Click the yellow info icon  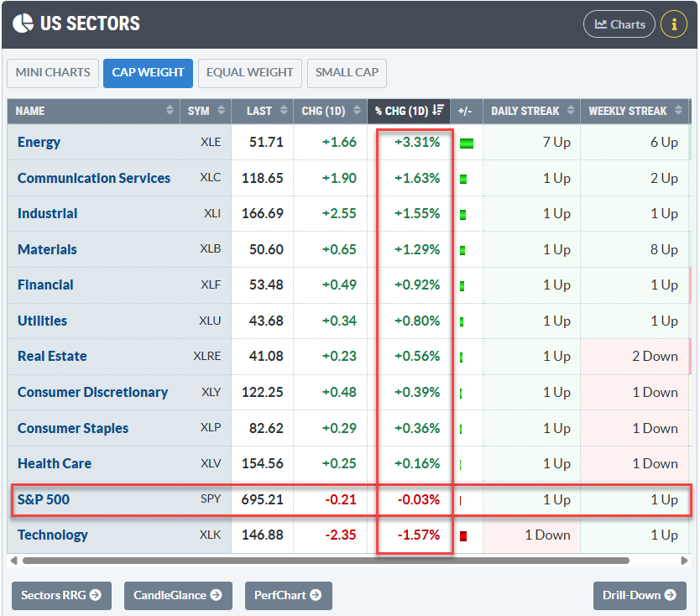tap(674, 24)
